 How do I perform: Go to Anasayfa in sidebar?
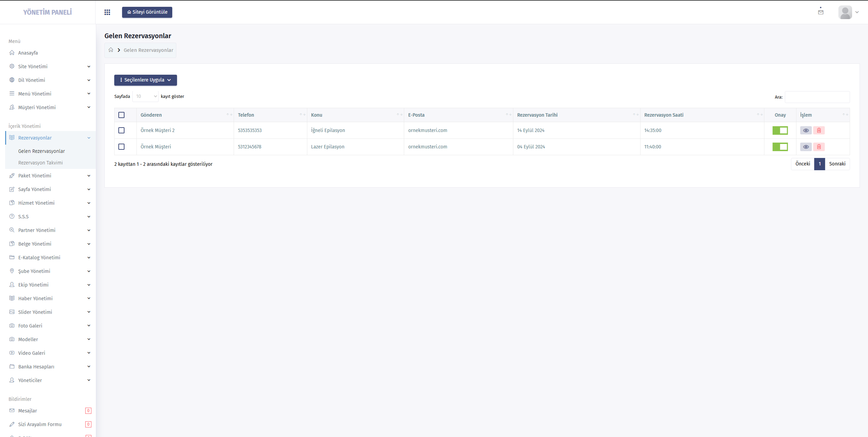tap(28, 53)
